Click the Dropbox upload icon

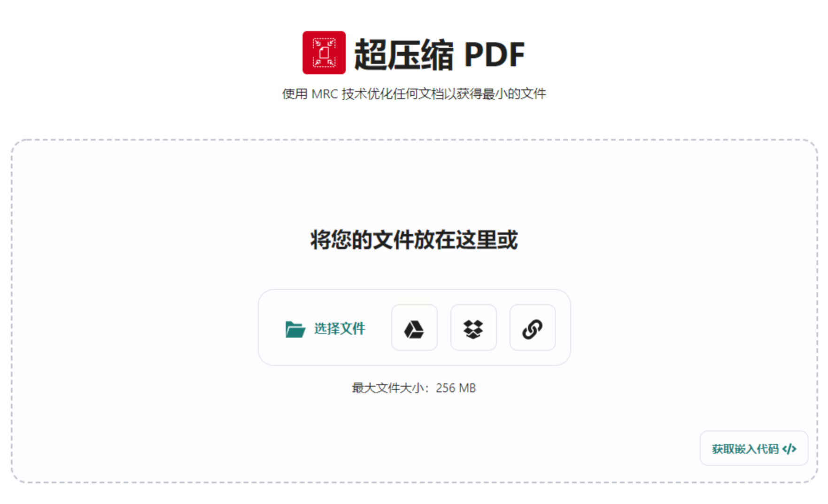tap(473, 328)
